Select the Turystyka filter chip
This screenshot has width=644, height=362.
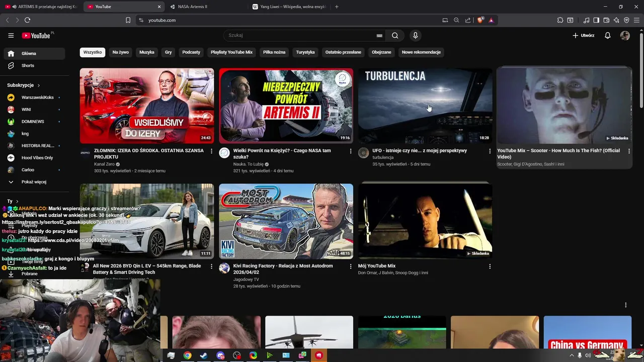305,52
